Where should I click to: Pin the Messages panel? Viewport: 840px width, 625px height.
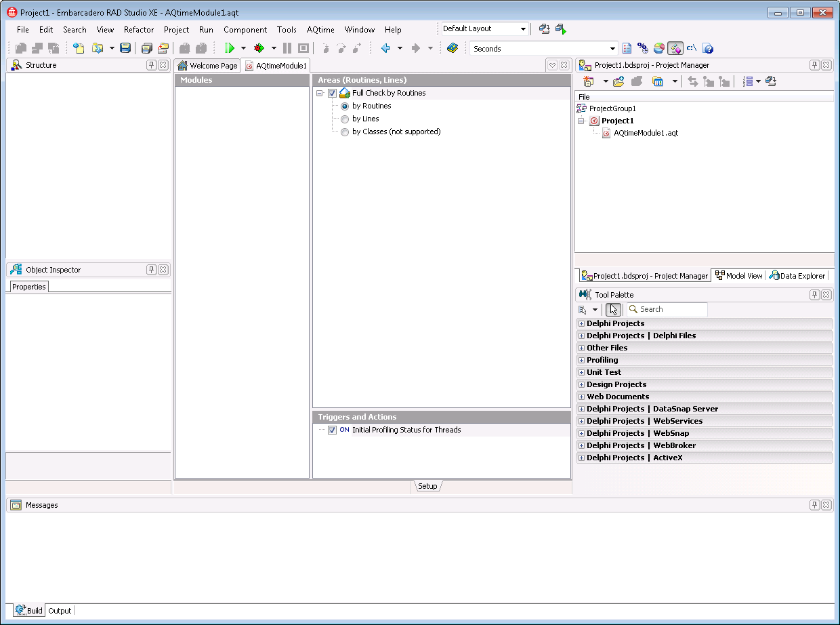(815, 505)
